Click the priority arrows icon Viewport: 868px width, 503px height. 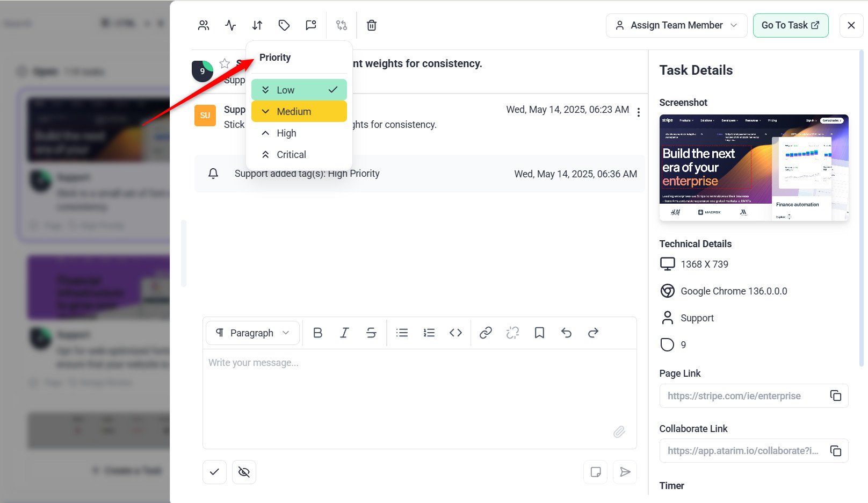pos(257,25)
